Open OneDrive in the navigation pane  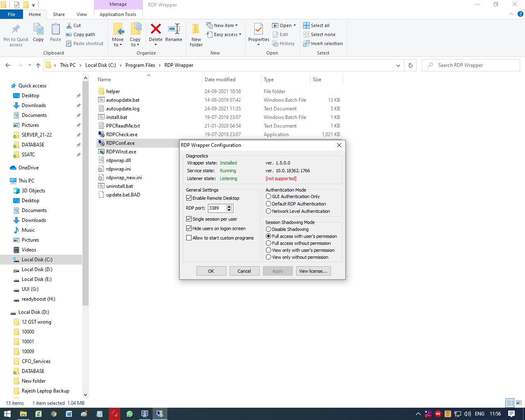tap(28, 168)
